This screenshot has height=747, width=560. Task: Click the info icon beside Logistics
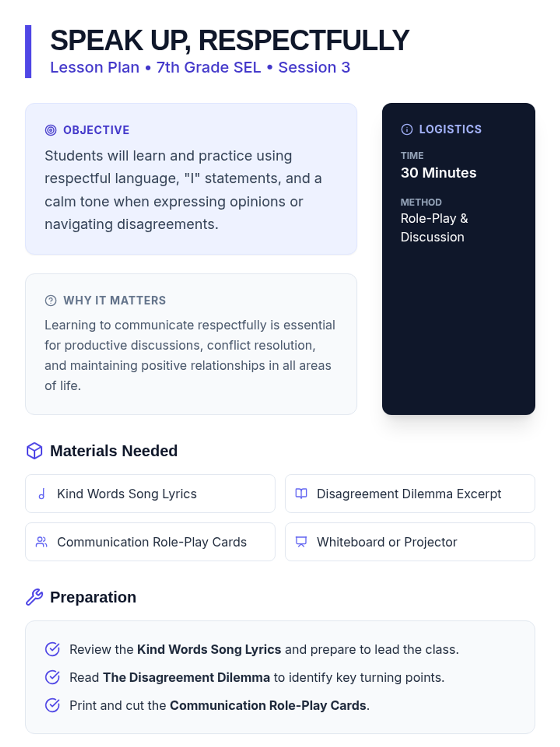tap(406, 129)
